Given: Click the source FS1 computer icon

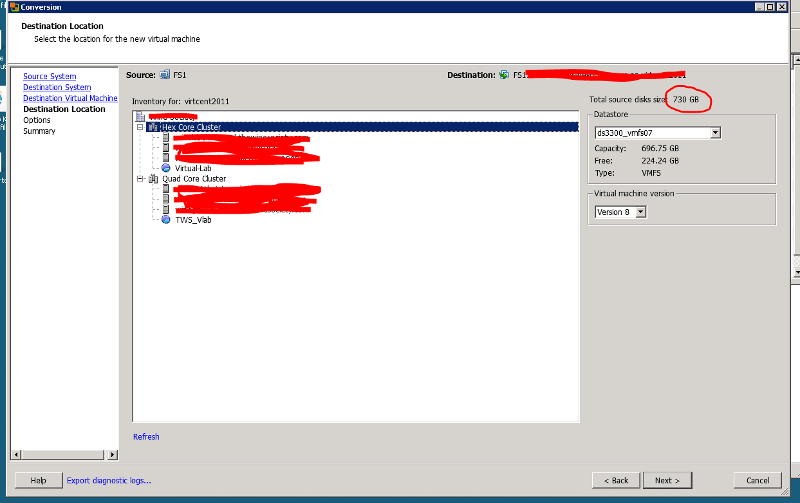Looking at the screenshot, I should tap(164, 74).
